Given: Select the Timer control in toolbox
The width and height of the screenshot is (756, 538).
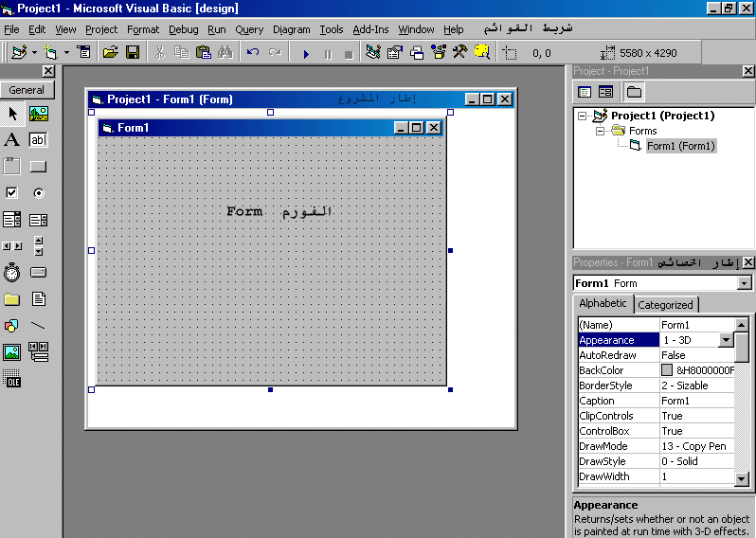Looking at the screenshot, I should (x=11, y=273).
